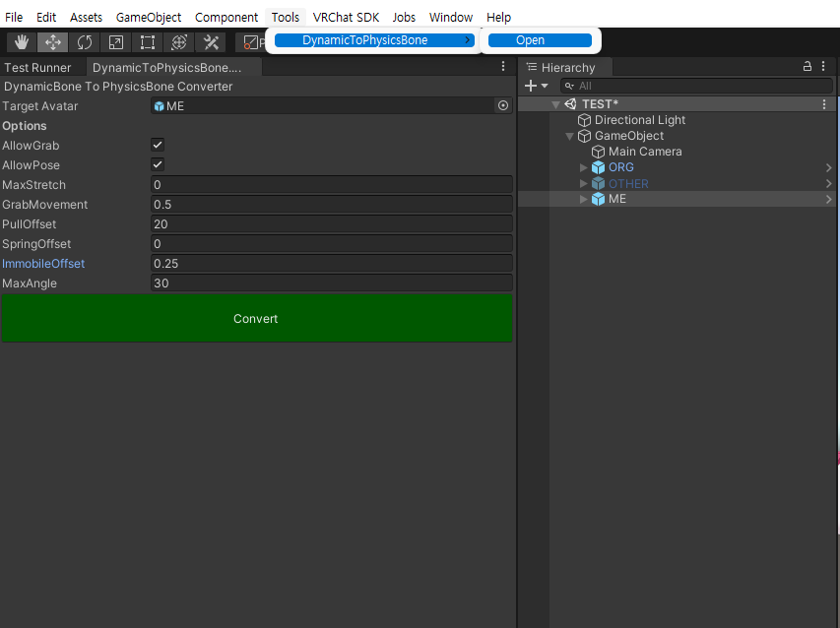Viewport: 840px width, 628px height.
Task: Open the Jobs menu
Action: point(404,17)
